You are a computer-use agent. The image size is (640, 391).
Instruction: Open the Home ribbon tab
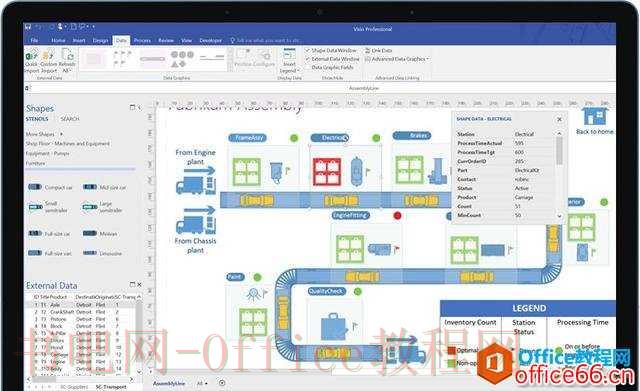pos(58,40)
